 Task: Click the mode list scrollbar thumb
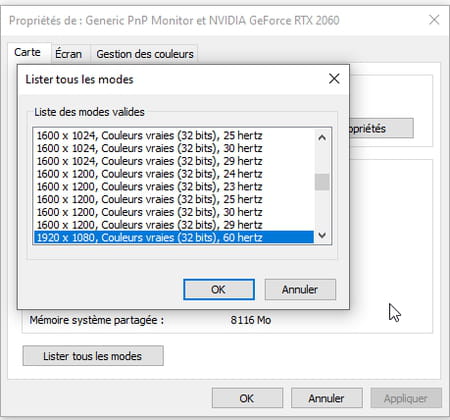322,182
